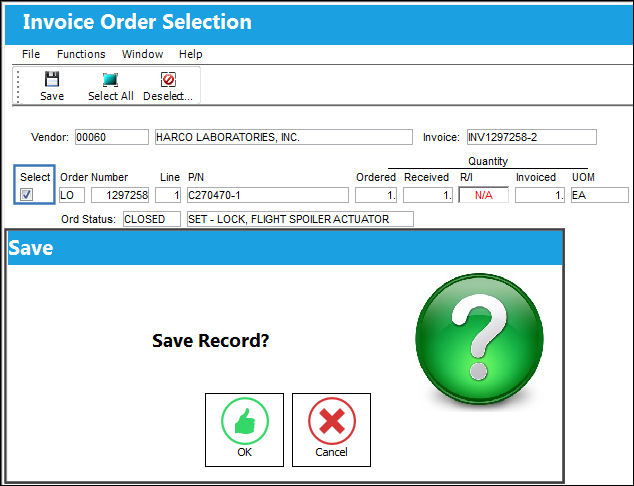Open the File menu
The height and width of the screenshot is (486, 634).
[31, 54]
